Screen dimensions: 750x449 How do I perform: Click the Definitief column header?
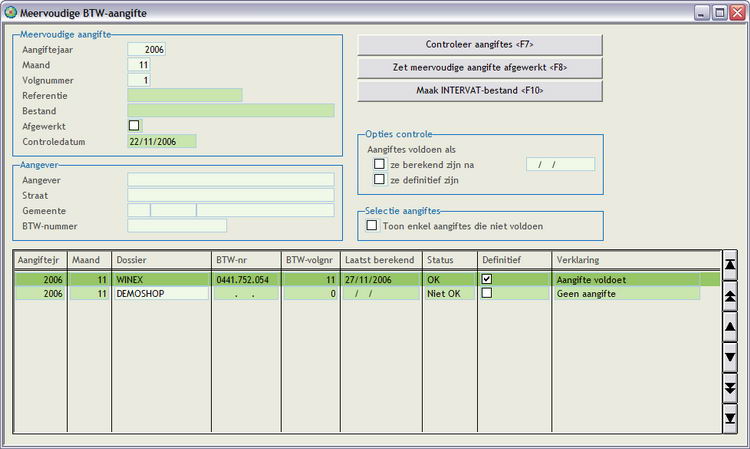(x=514, y=260)
